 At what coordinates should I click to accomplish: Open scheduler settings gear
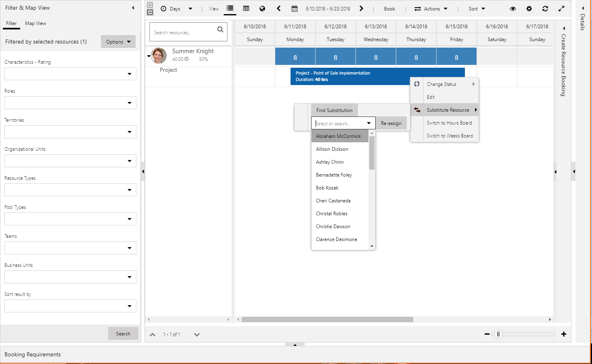click(x=529, y=8)
